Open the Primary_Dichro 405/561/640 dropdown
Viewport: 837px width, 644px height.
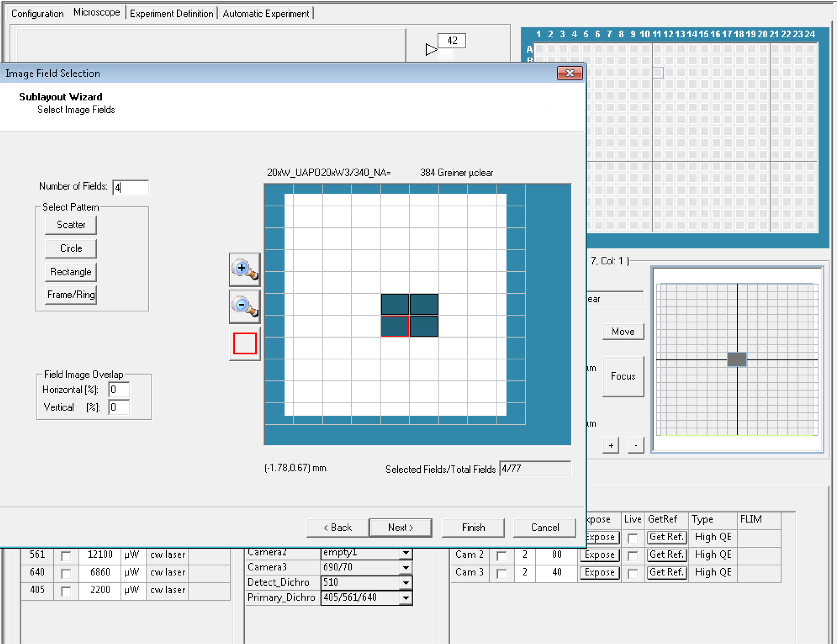click(406, 598)
